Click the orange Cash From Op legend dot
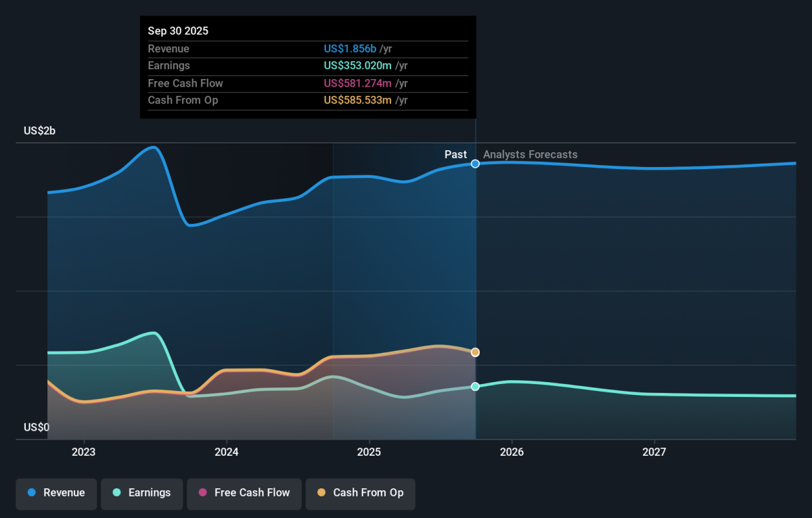 point(321,493)
